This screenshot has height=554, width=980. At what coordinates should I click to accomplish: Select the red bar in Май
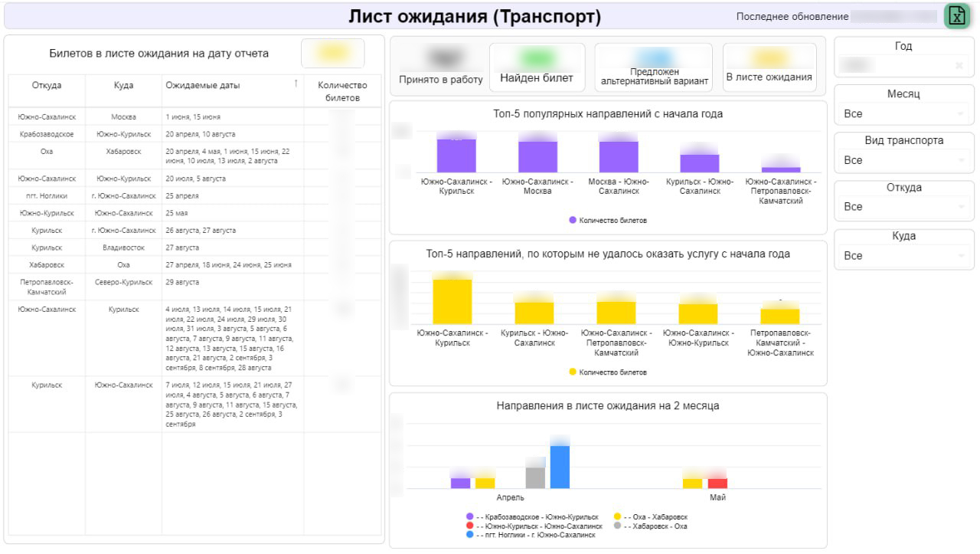717,484
